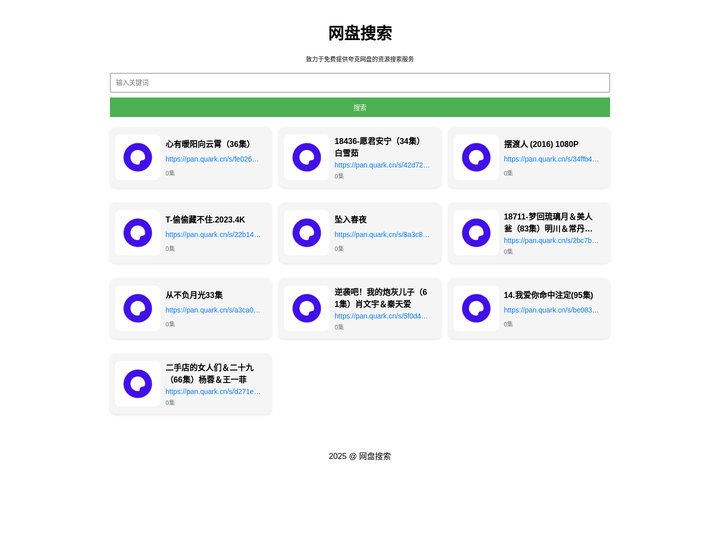Click the green 搜索 button

tap(360, 107)
